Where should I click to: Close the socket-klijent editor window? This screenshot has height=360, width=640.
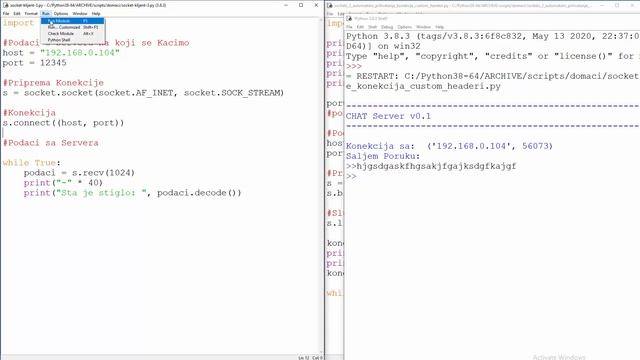point(316,5)
